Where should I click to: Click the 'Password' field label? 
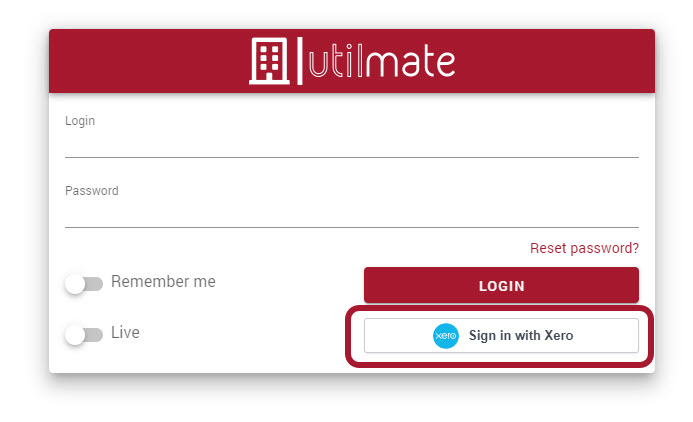click(92, 191)
